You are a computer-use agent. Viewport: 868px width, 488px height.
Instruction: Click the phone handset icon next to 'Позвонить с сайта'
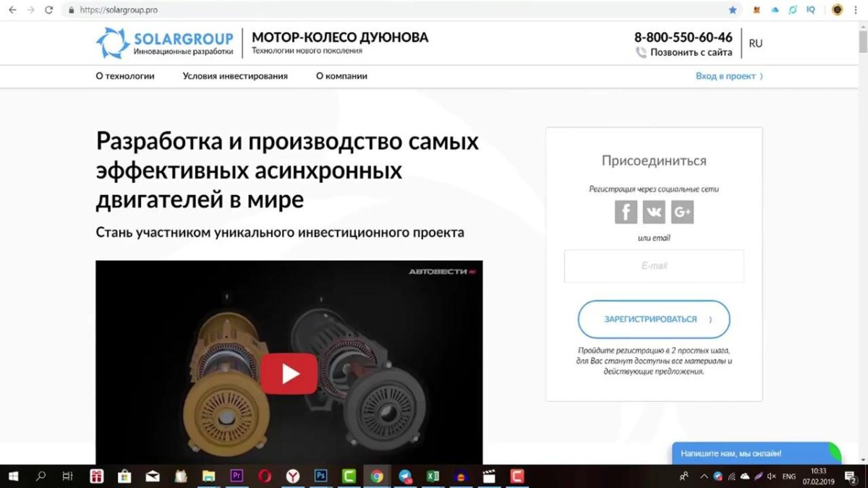(641, 53)
